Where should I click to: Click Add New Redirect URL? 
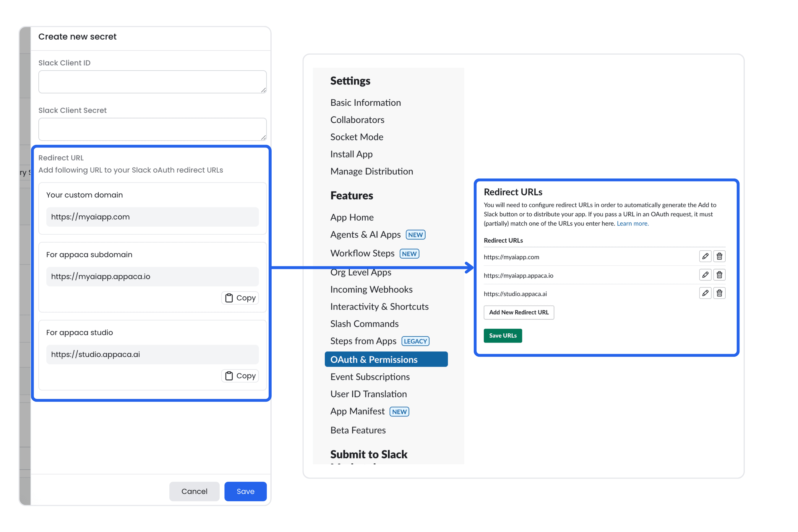[519, 312]
